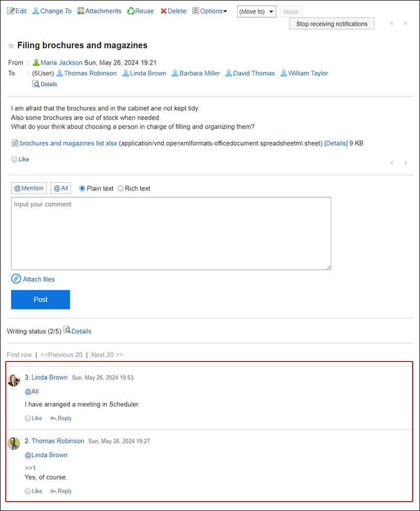This screenshot has height=511, width=420.
Task: Click Thomas Robinson's avatar in comment 2
Action: [14, 443]
